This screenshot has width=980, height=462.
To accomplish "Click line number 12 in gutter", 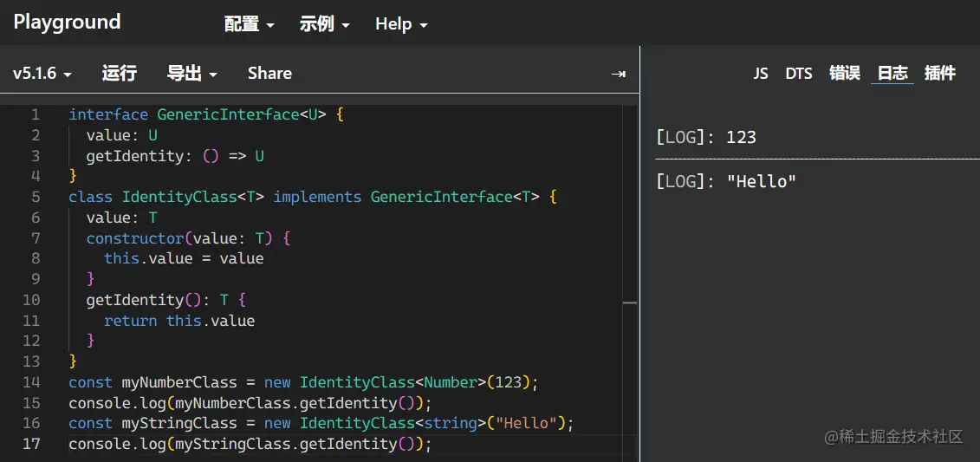I will [31, 341].
